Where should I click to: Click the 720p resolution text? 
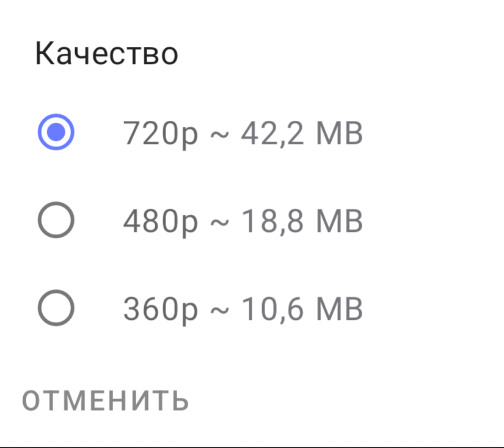tap(161, 134)
